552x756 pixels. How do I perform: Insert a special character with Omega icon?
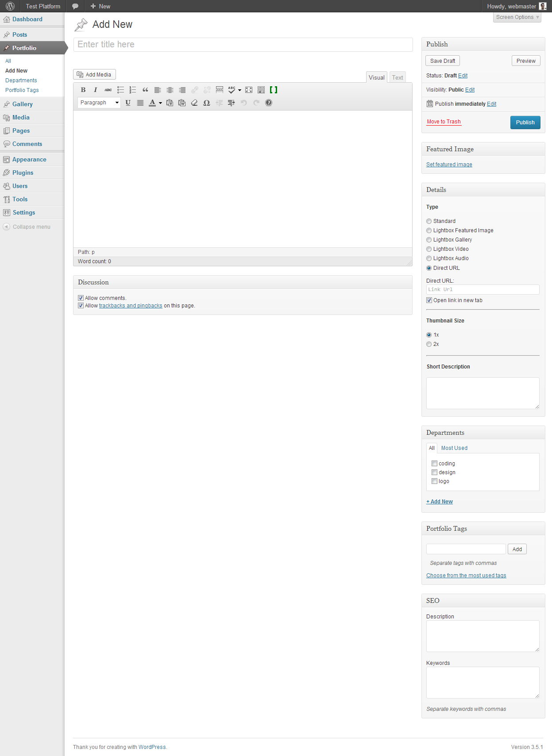pos(206,103)
